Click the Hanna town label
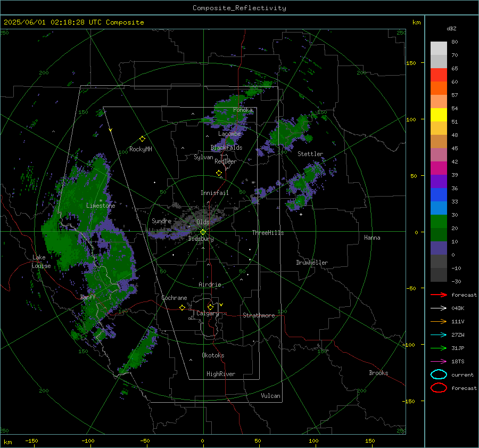 coord(372,238)
